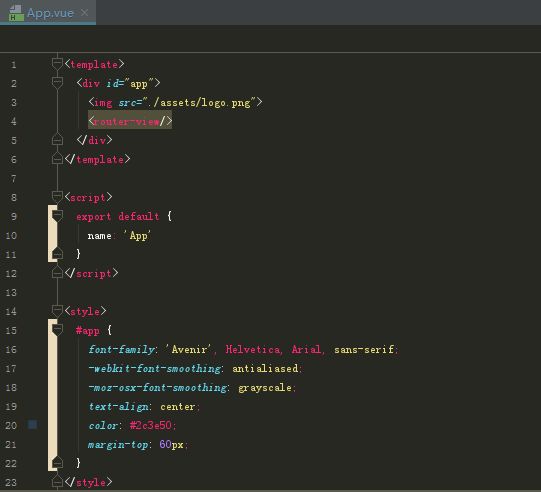This screenshot has width=541, height=492.
Task: Click the highlighted router-view tag
Action: pos(130,121)
